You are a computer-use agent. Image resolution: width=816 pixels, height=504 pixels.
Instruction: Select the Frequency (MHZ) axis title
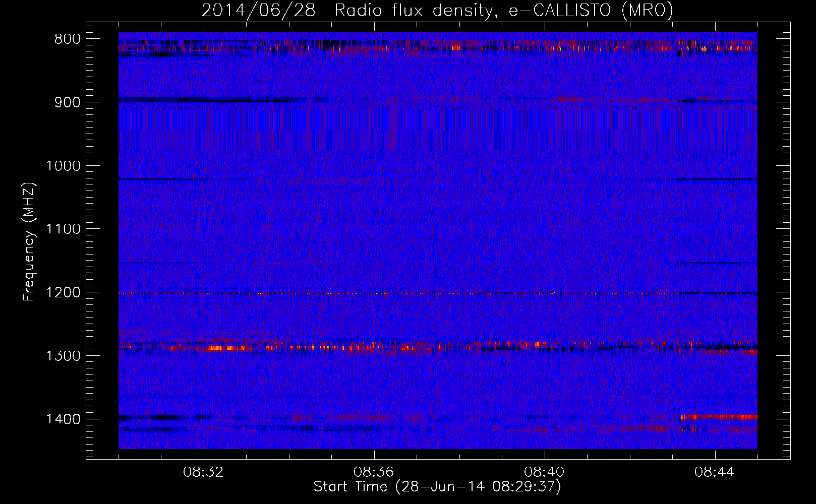[29, 242]
